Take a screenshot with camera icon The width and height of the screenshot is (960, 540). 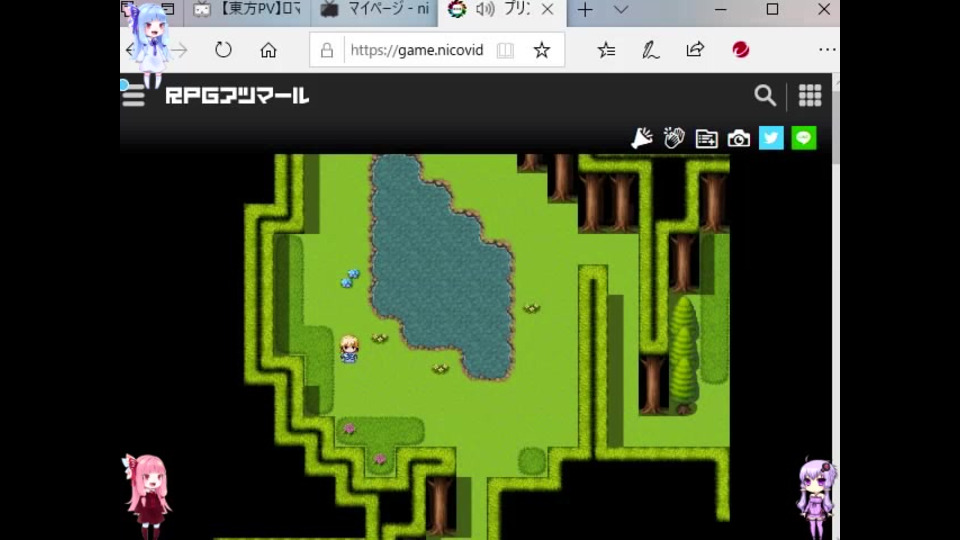click(739, 139)
